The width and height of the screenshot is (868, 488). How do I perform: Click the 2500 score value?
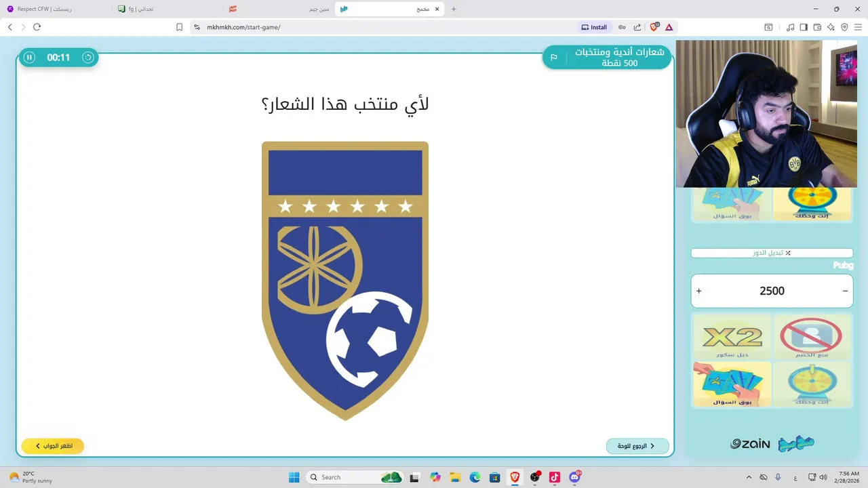tap(772, 291)
